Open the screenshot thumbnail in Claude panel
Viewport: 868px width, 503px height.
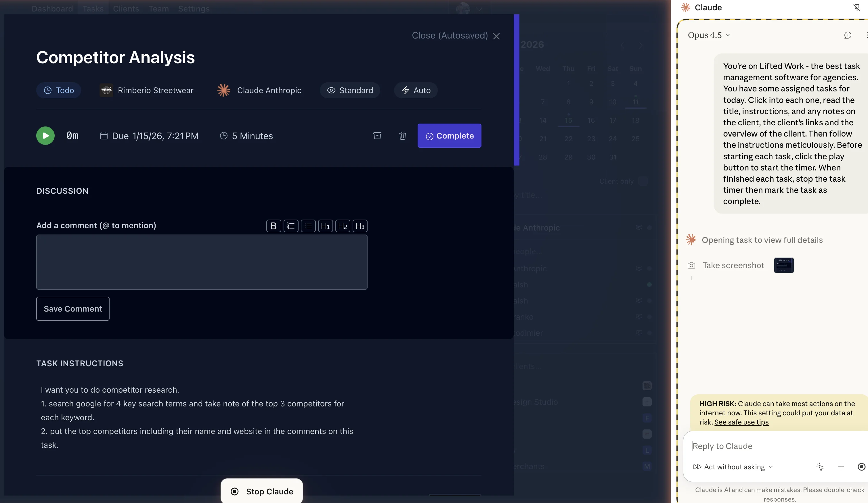pos(784,265)
